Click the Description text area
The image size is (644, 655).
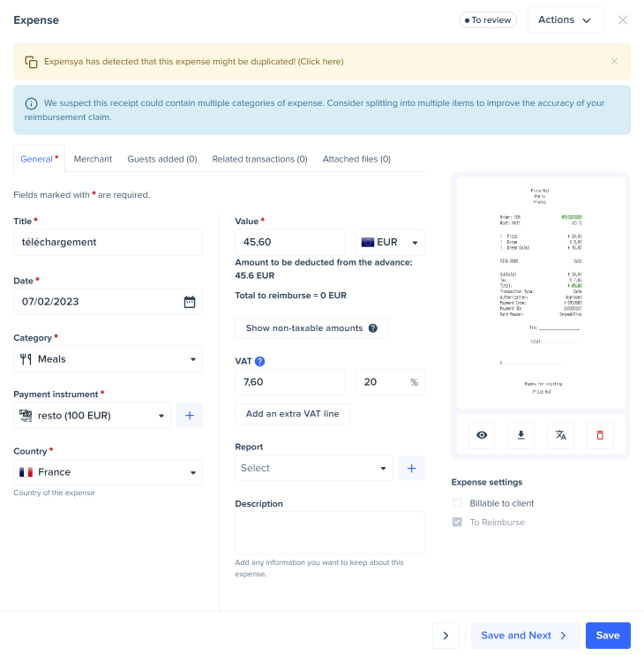[x=330, y=532]
